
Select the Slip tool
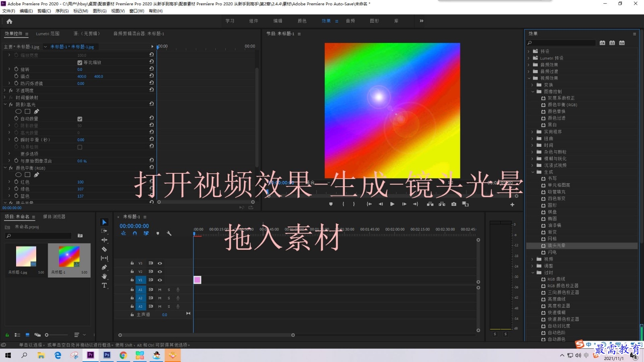click(104, 258)
